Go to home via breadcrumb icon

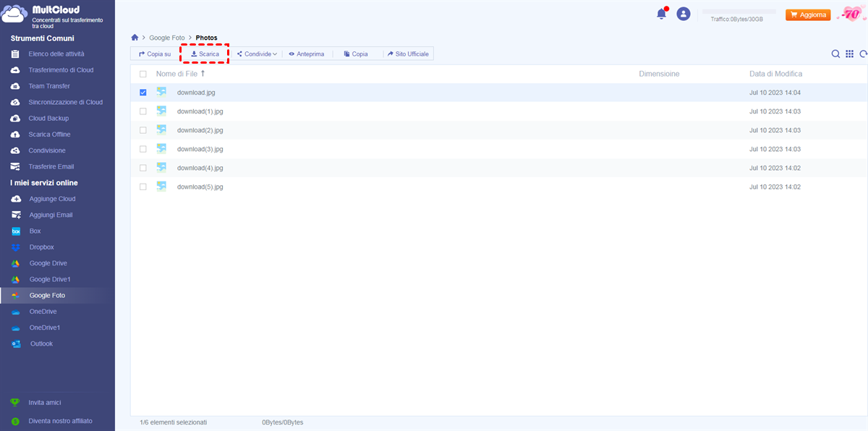click(x=135, y=37)
